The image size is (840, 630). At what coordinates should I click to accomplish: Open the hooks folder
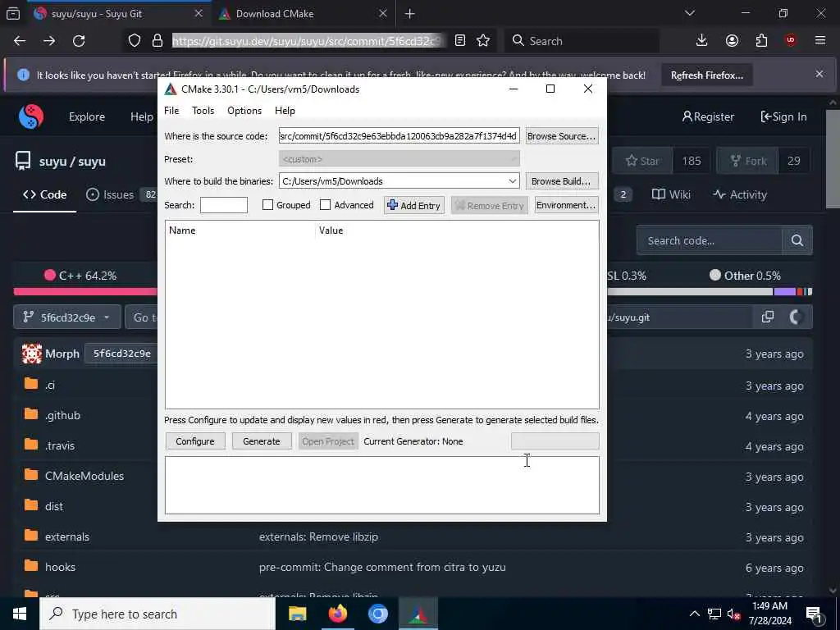(x=61, y=567)
